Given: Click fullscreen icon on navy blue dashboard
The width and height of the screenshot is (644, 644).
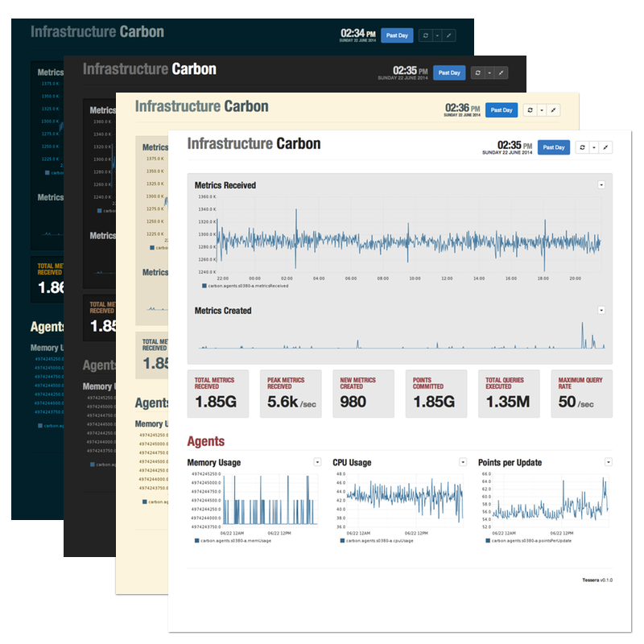Looking at the screenshot, I should pos(448,35).
